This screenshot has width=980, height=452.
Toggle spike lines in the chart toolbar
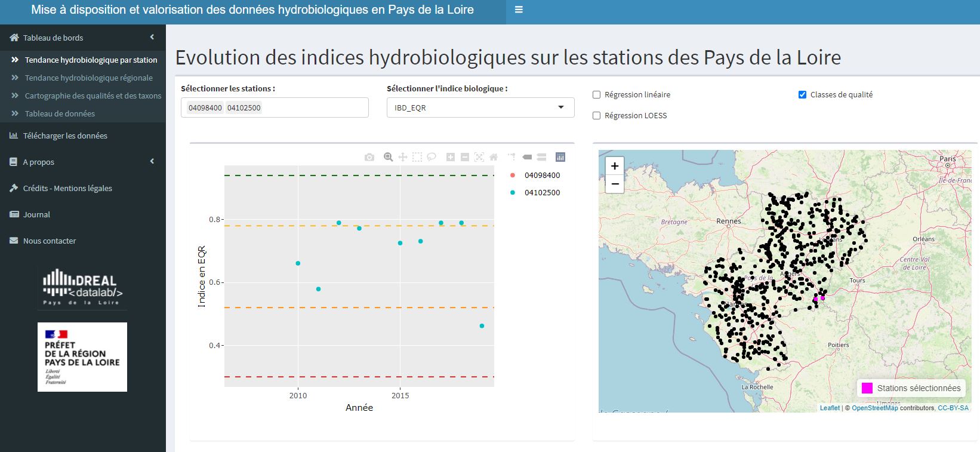[512, 157]
